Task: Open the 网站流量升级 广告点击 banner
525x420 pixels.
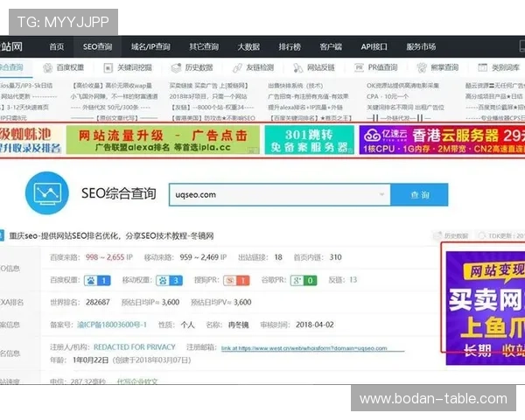Action: (163, 140)
